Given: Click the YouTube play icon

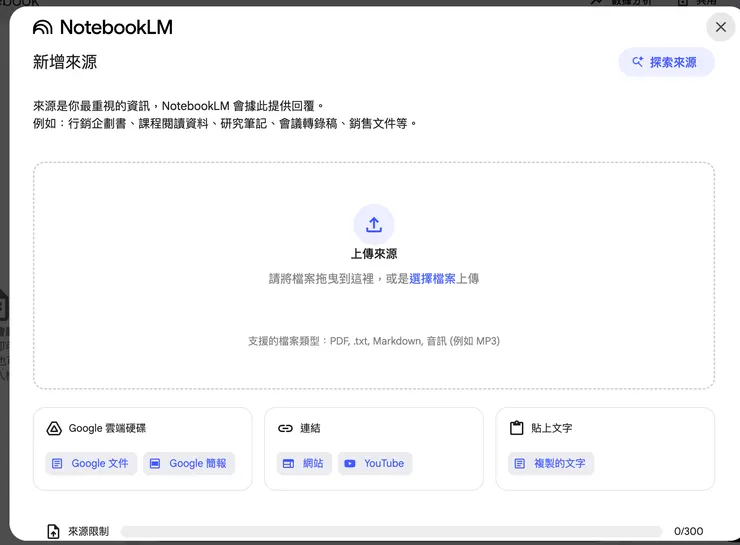Looking at the screenshot, I should click(x=350, y=463).
